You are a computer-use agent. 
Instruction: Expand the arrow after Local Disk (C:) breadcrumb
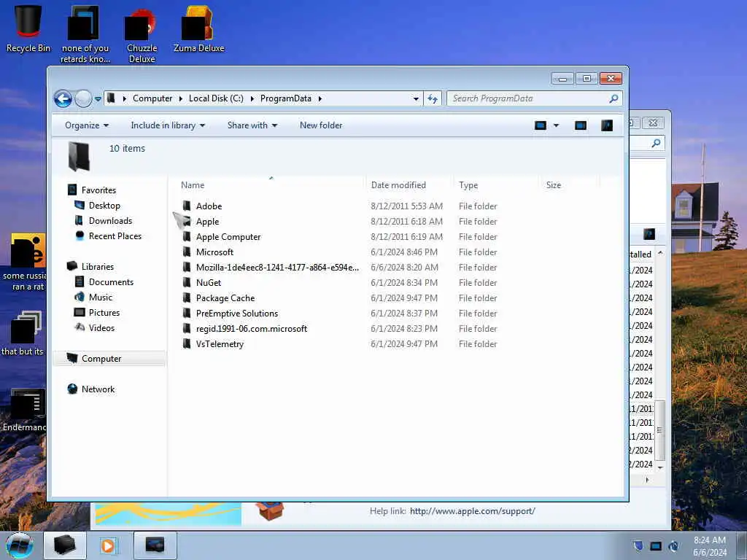tap(252, 98)
